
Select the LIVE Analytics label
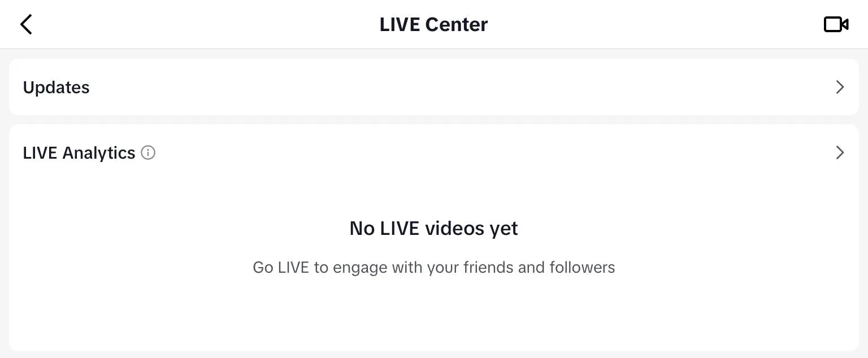79,153
